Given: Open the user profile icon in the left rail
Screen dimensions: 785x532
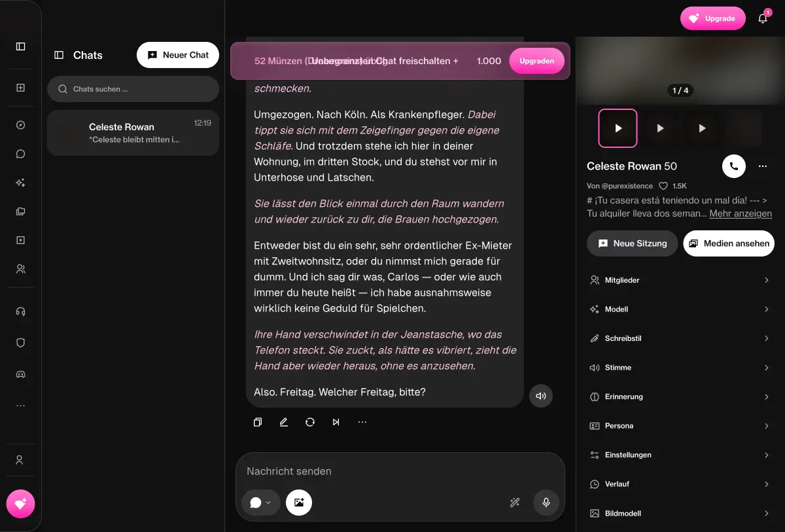Looking at the screenshot, I should point(20,460).
